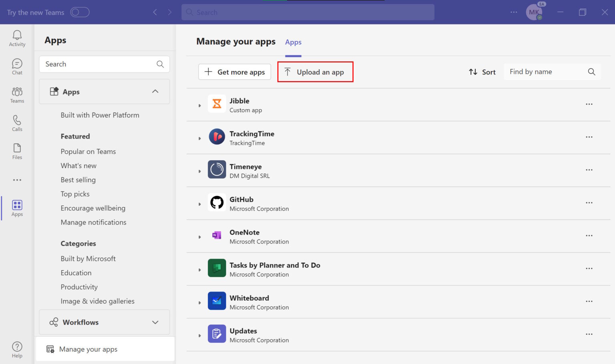Image resolution: width=615 pixels, height=364 pixels.
Task: Open the Calls section
Action: (x=17, y=123)
